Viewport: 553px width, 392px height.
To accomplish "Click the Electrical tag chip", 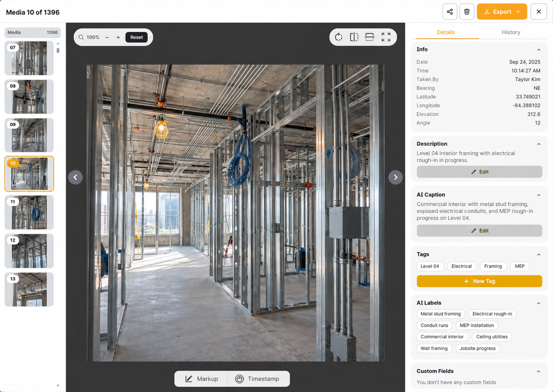I will pyautogui.click(x=462, y=266).
